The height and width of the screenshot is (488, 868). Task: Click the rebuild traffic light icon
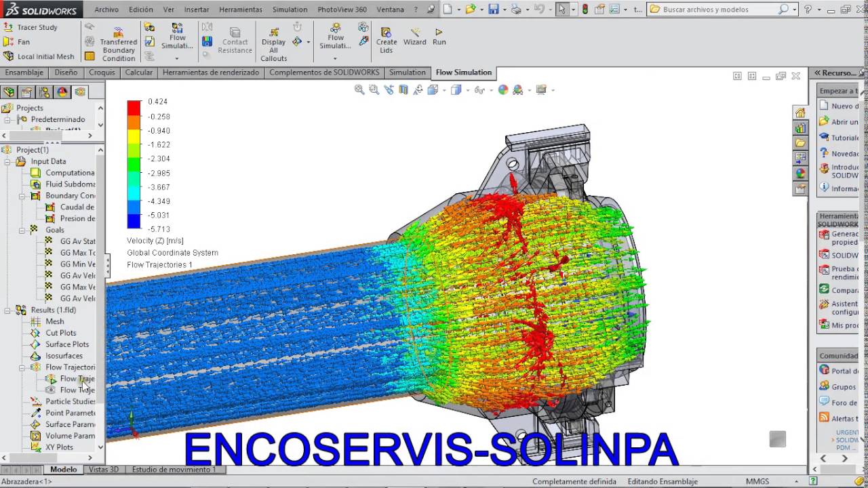pos(585,9)
